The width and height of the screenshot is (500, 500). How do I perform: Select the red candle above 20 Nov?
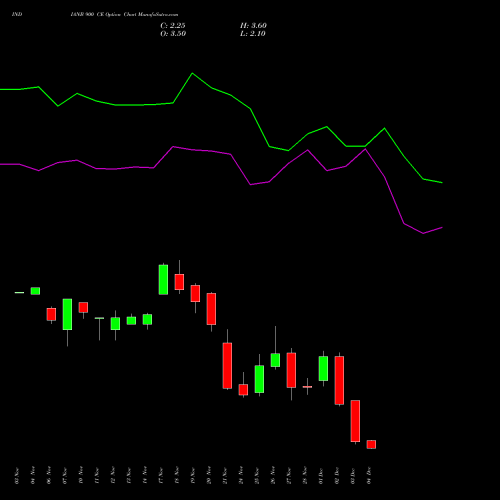(211, 309)
